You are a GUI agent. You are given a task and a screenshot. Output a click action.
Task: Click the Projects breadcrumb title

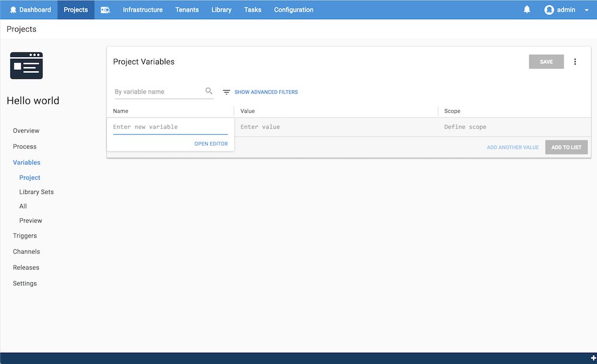(x=21, y=29)
